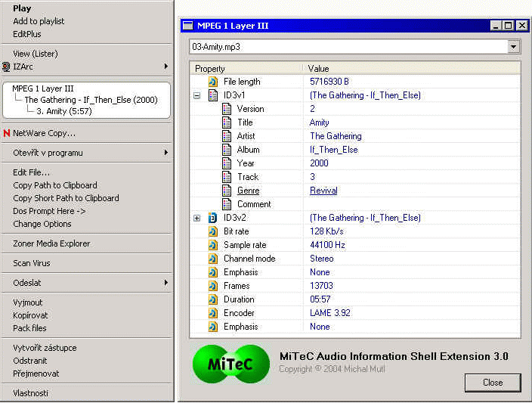Select NetWare Copy... entry
Image resolution: width=532 pixels, height=403 pixels.
(x=44, y=133)
